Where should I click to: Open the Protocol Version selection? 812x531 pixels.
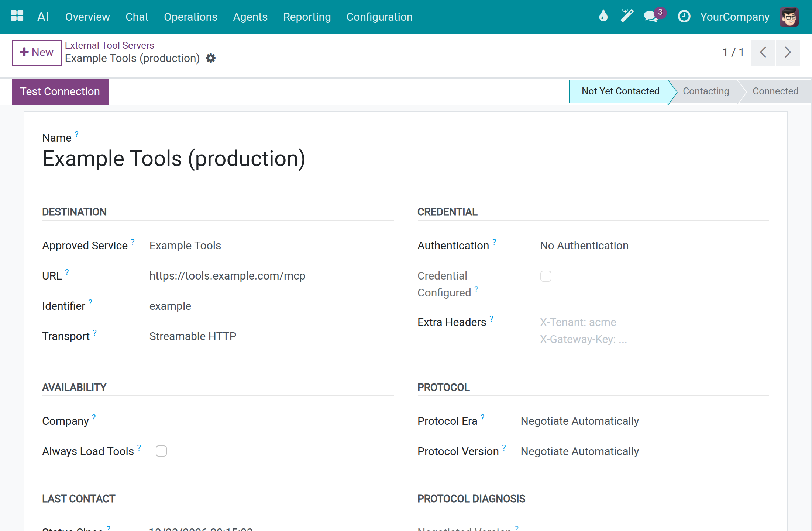pyautogui.click(x=645, y=451)
